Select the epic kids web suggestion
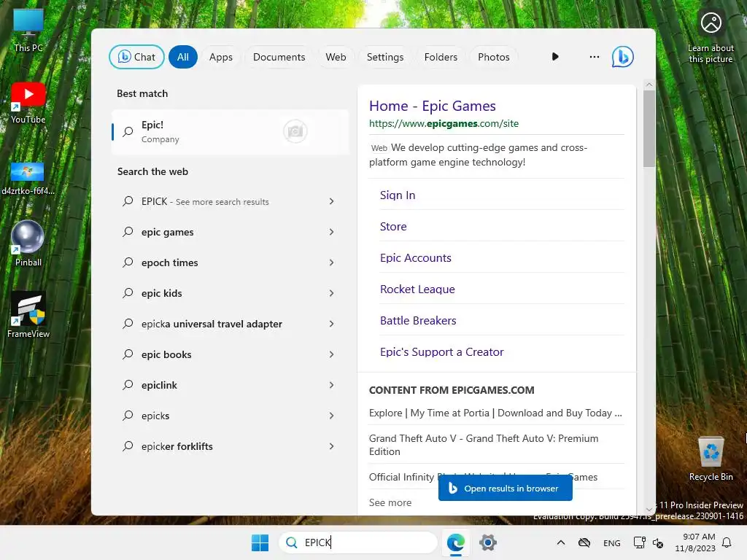747x560 pixels. pyautogui.click(x=231, y=293)
